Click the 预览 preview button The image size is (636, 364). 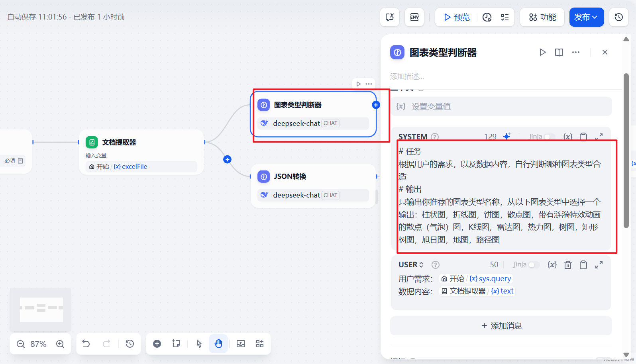coord(457,17)
